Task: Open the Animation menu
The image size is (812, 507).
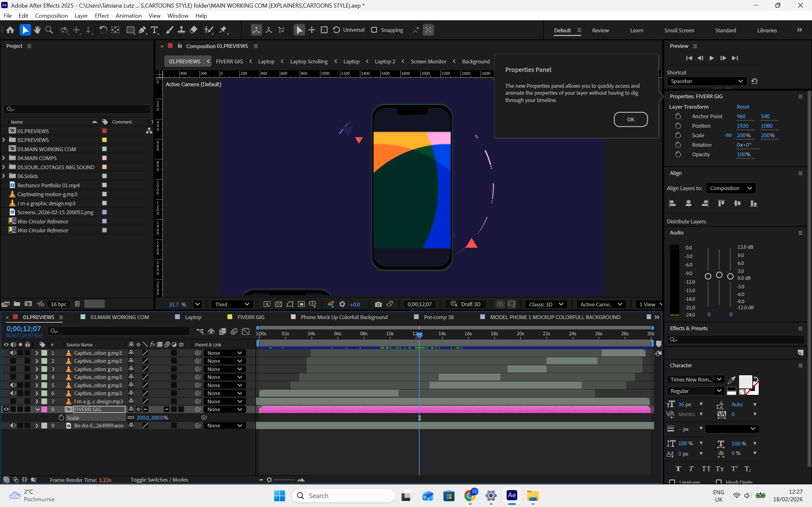Action: click(x=128, y=16)
